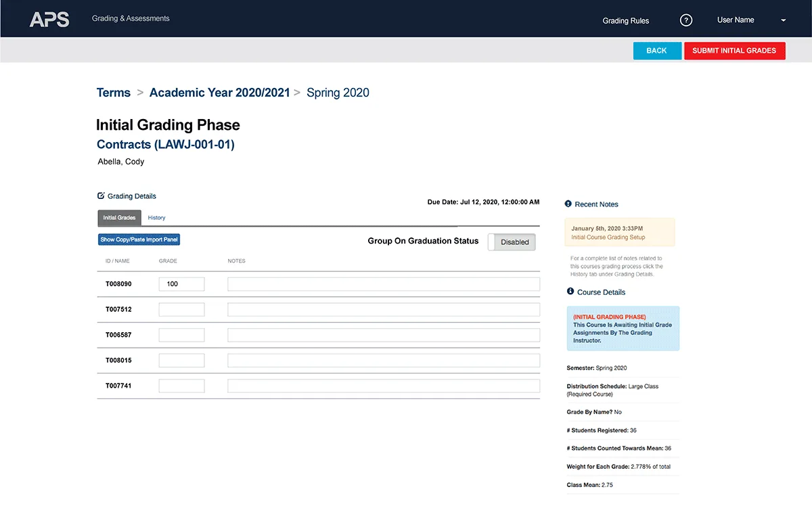The image size is (812, 506).
Task: Select the Initial Grades tab
Action: [x=119, y=218]
